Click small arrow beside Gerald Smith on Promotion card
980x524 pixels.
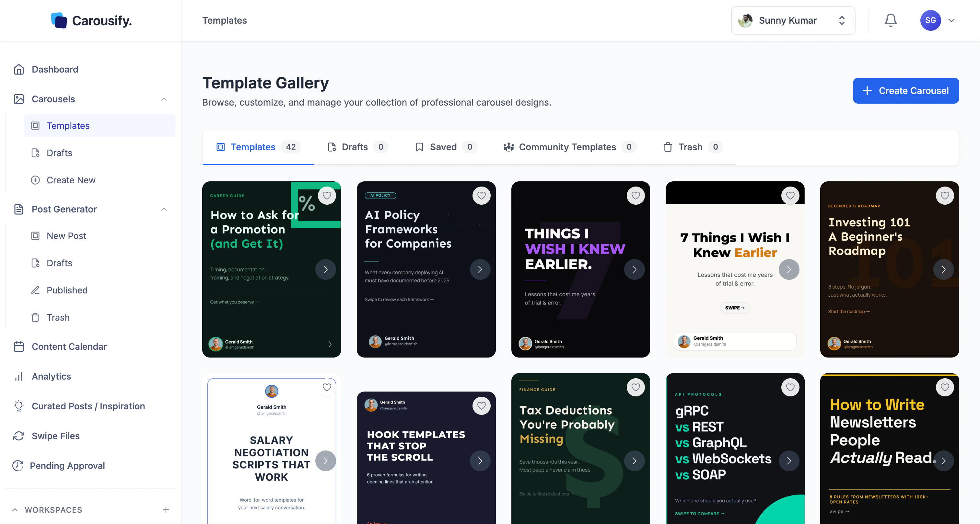[330, 344]
